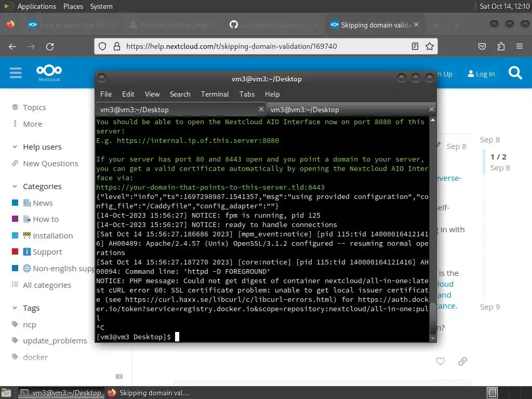Open the Firefox hamburger application menu
This screenshot has width=532, height=399.
[x=520, y=46]
